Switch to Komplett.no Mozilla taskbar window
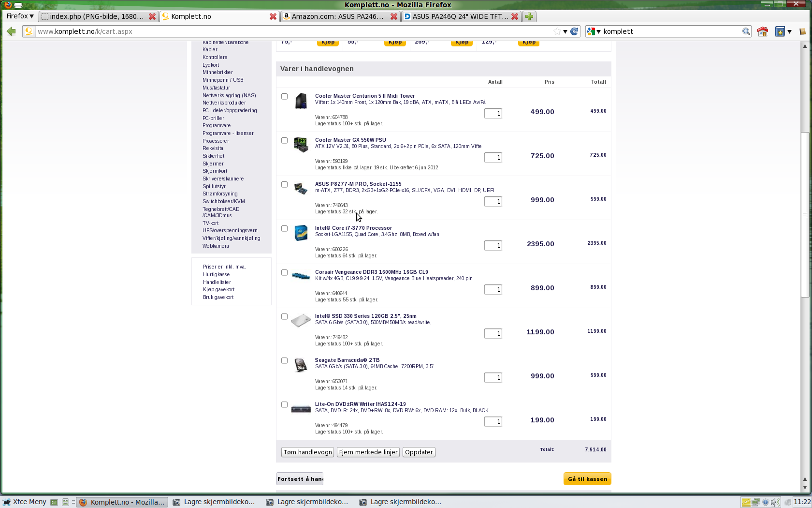 (123, 502)
